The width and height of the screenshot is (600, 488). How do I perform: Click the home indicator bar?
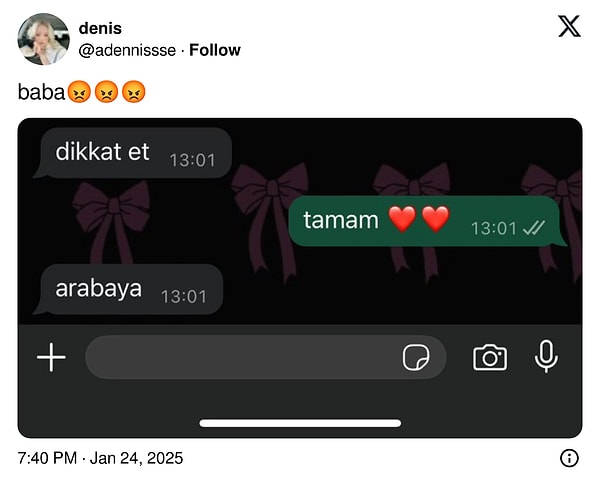pyautogui.click(x=300, y=423)
